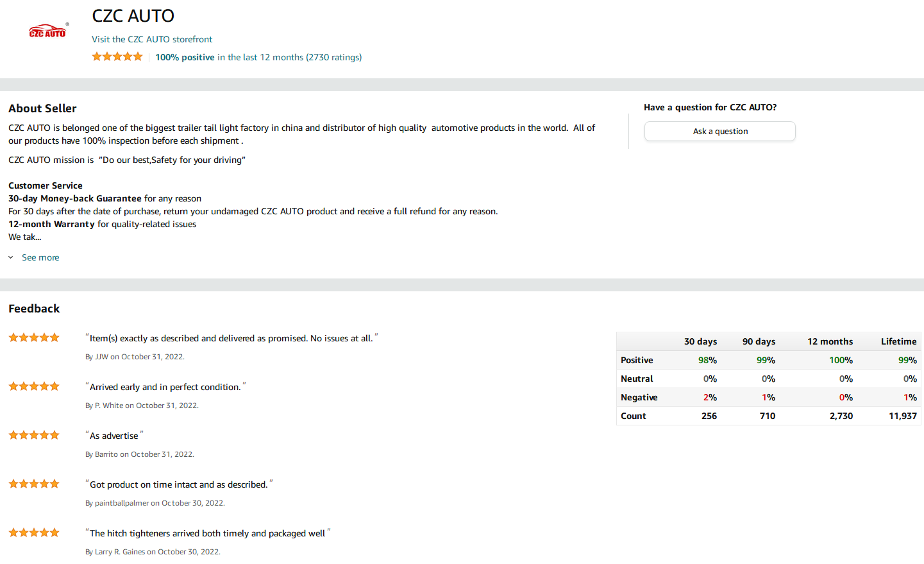Select the 90 days column header
Viewport: 924px width, 564px height.
pos(759,341)
